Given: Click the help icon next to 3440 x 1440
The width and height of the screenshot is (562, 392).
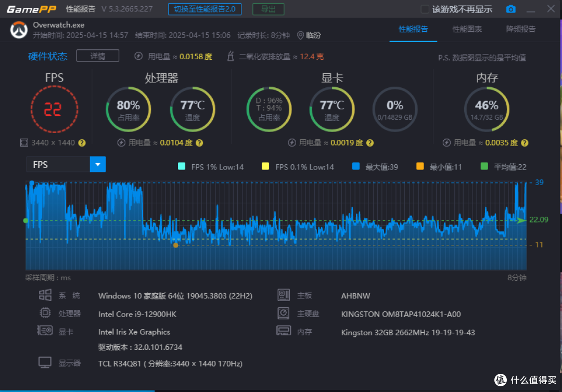Looking at the screenshot, I should click(82, 143).
